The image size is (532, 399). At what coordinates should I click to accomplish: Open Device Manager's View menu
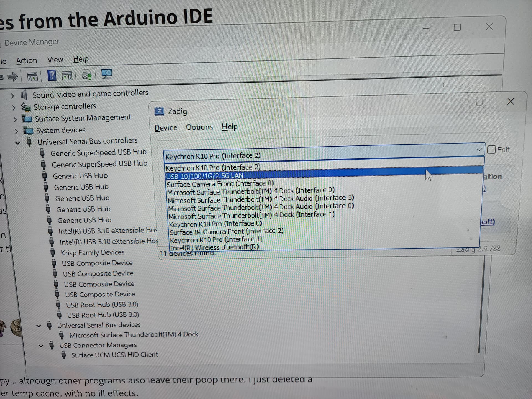pyautogui.click(x=55, y=60)
